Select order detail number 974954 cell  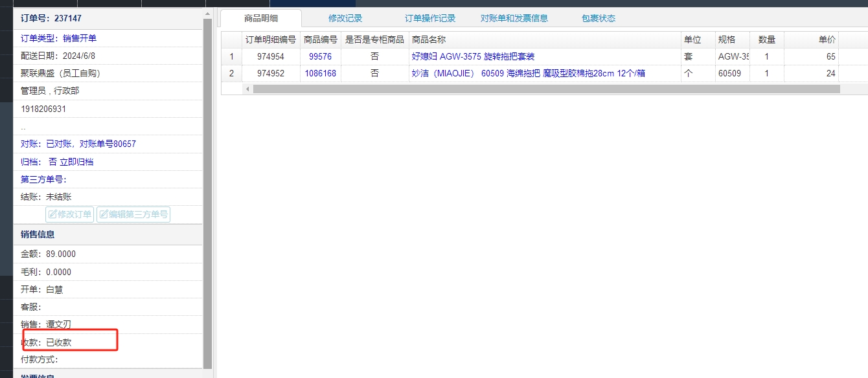click(x=271, y=56)
